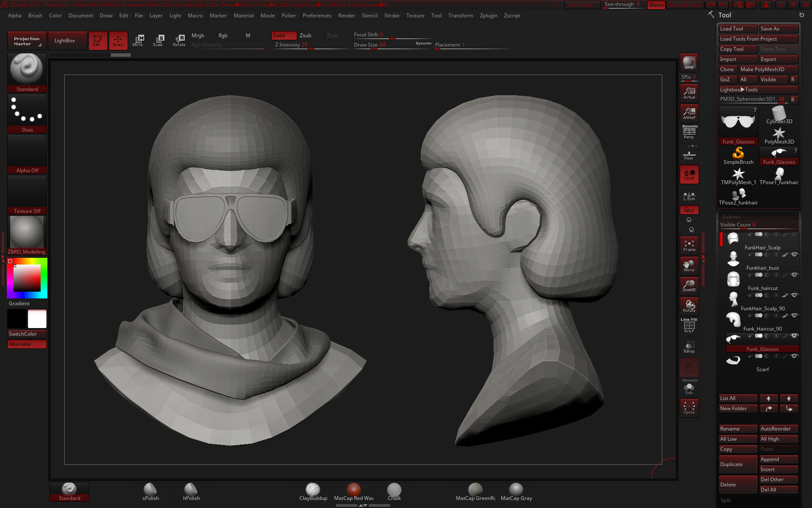Viewport: 812px width, 508px height.
Task: Click the Xpose icon
Action: (x=689, y=408)
